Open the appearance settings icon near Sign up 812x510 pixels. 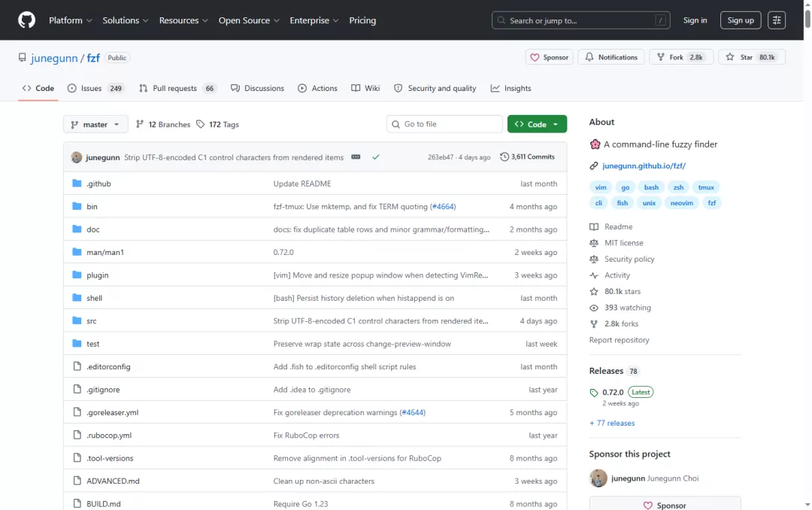[x=776, y=20]
